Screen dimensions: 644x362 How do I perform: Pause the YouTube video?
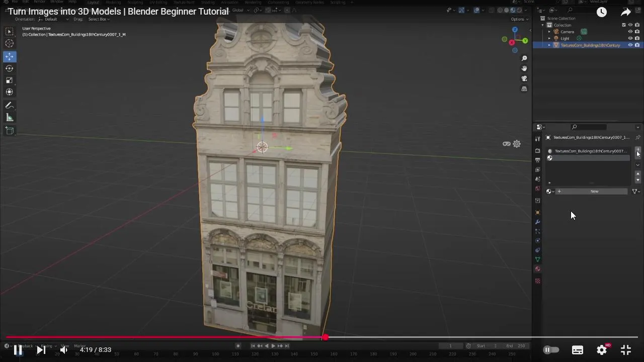coord(18,350)
